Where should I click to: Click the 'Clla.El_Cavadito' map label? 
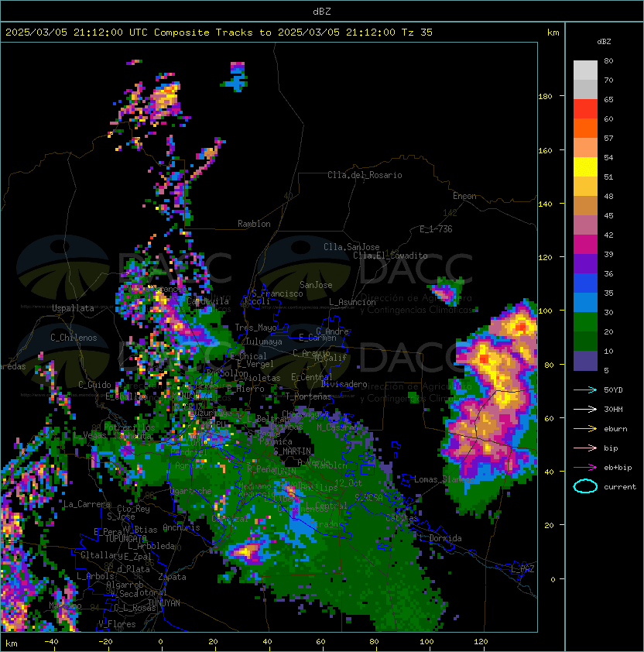pos(390,256)
